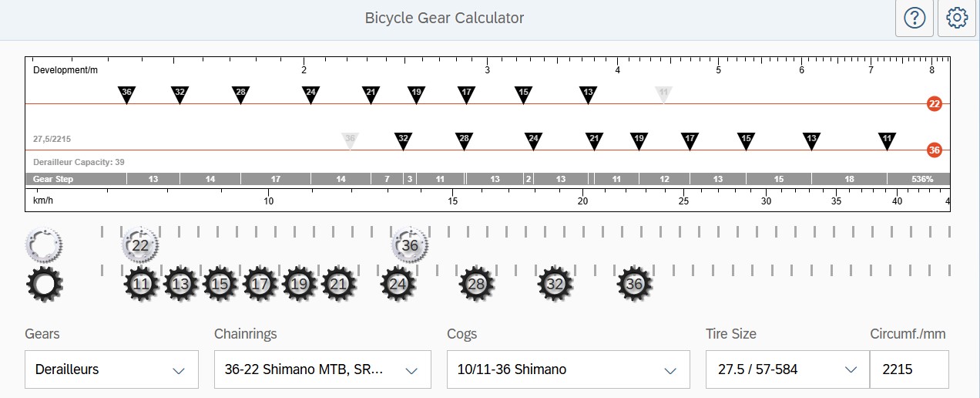Click the 536% gear range cell
The height and width of the screenshot is (398, 980).
[921, 179]
